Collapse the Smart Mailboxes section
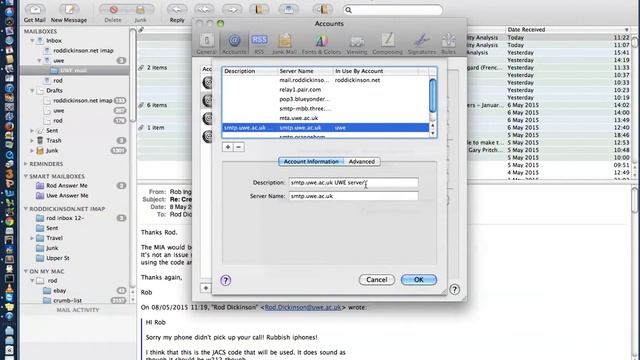 26,176
